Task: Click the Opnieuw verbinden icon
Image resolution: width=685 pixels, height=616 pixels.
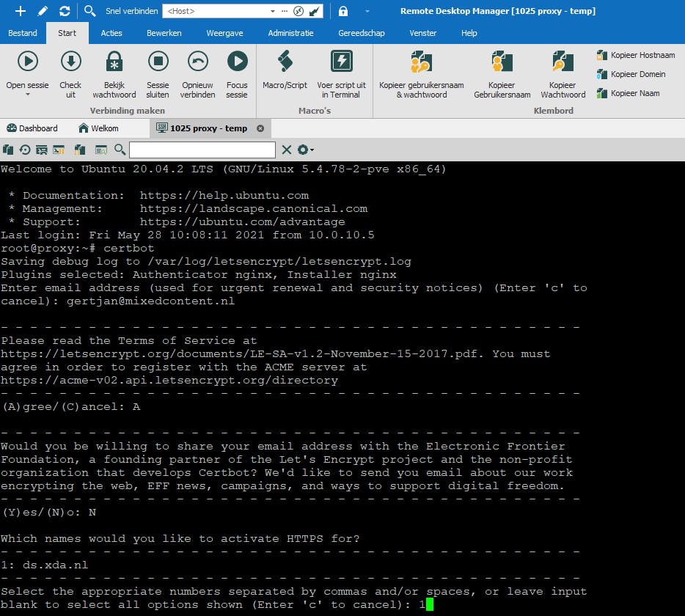Action: tap(197, 61)
